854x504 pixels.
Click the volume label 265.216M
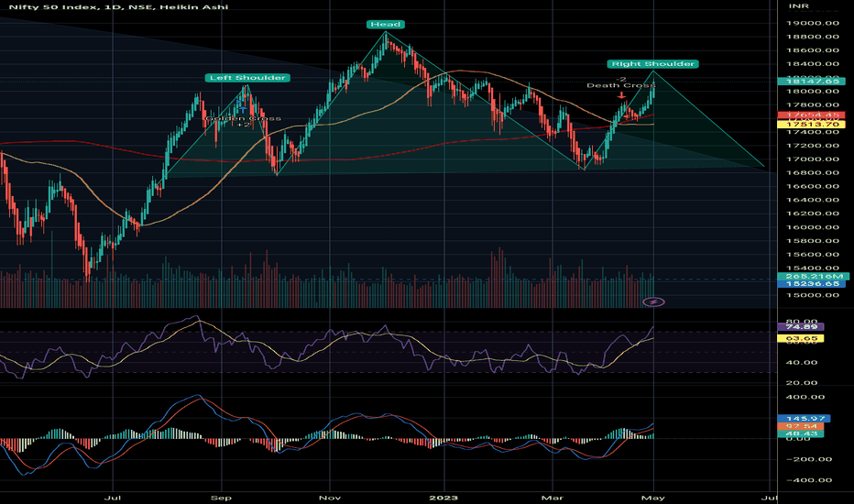[813, 276]
